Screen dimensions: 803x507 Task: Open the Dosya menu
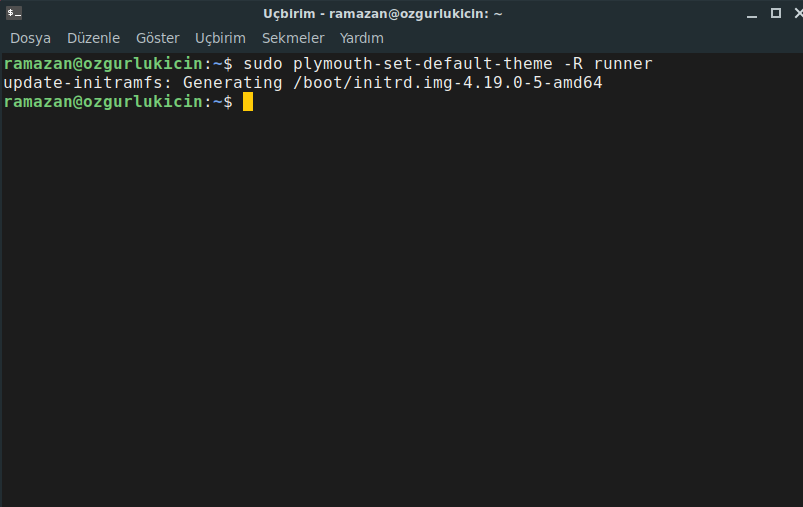tap(30, 38)
